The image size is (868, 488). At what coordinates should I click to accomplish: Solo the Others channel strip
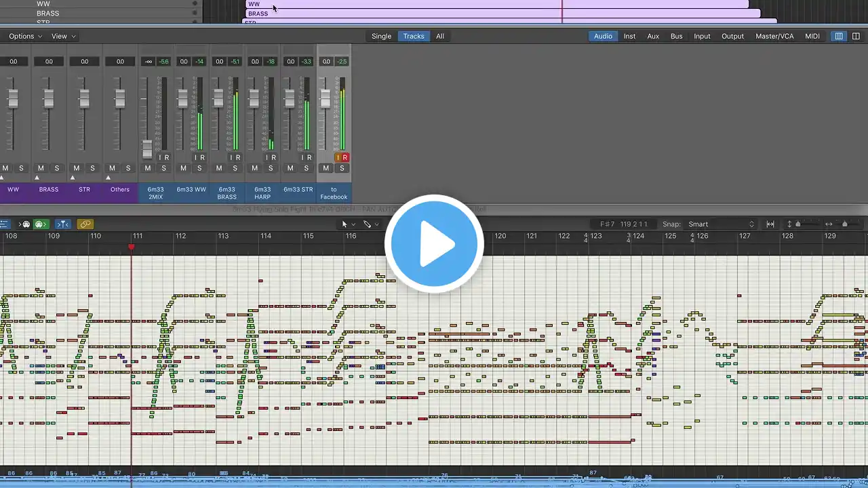[x=128, y=168]
